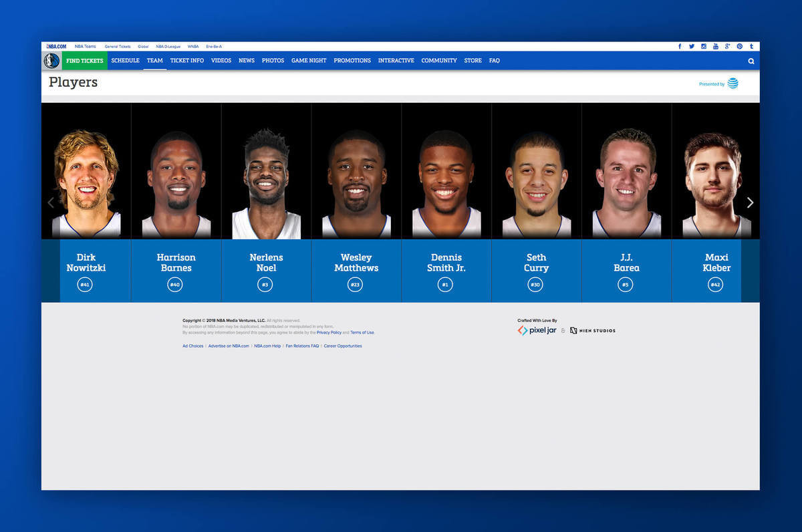Open Seth Curry's player card
The image size is (802, 532).
tap(536, 201)
